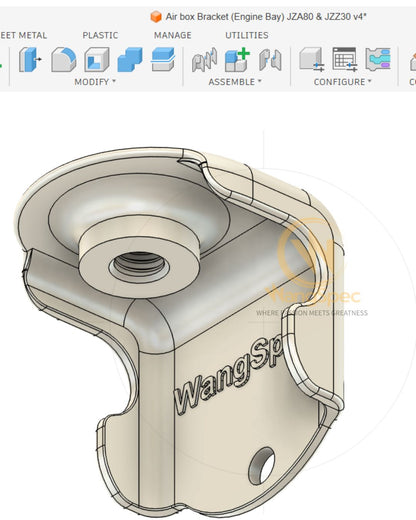Screen dimensions: 416x520
Task: Open the Configuration Table icon
Action: coord(345,59)
